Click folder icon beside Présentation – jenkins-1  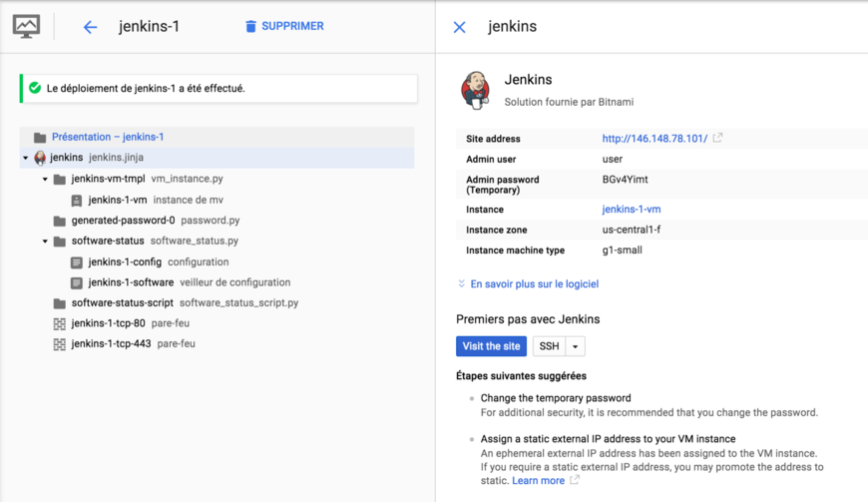coord(40,138)
